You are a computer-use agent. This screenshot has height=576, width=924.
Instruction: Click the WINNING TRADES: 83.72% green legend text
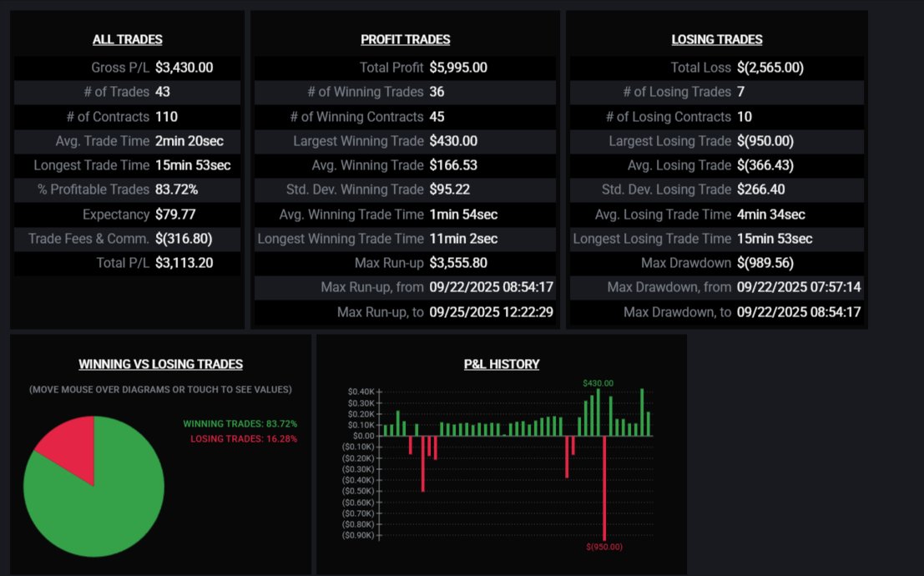[x=240, y=423]
